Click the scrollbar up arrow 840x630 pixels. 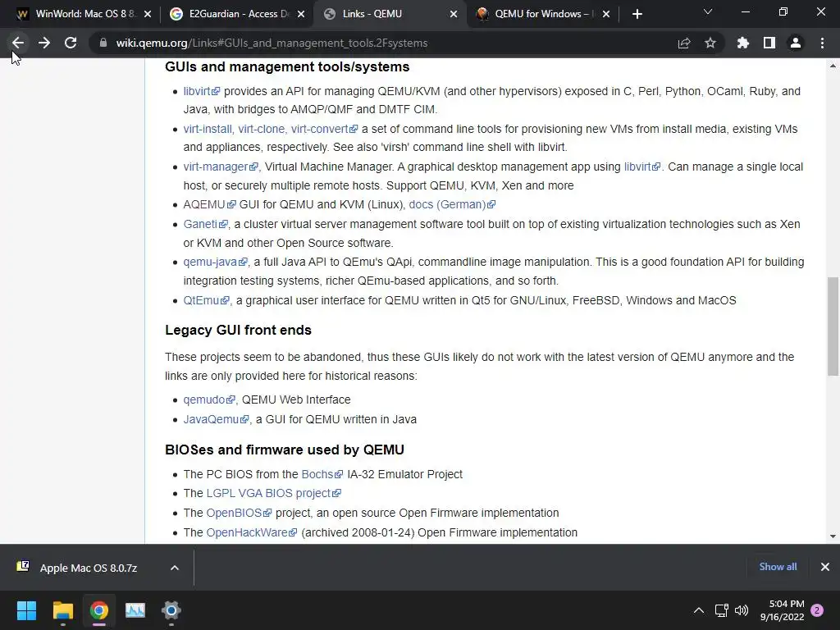(x=833, y=66)
